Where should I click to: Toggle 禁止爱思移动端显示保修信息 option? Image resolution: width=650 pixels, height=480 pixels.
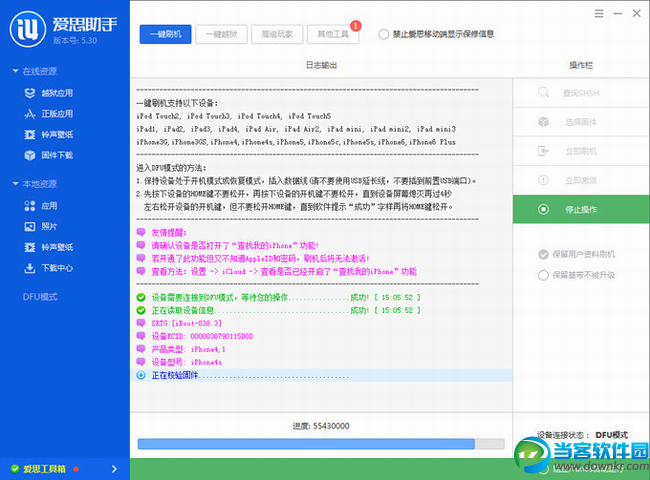coord(383,34)
